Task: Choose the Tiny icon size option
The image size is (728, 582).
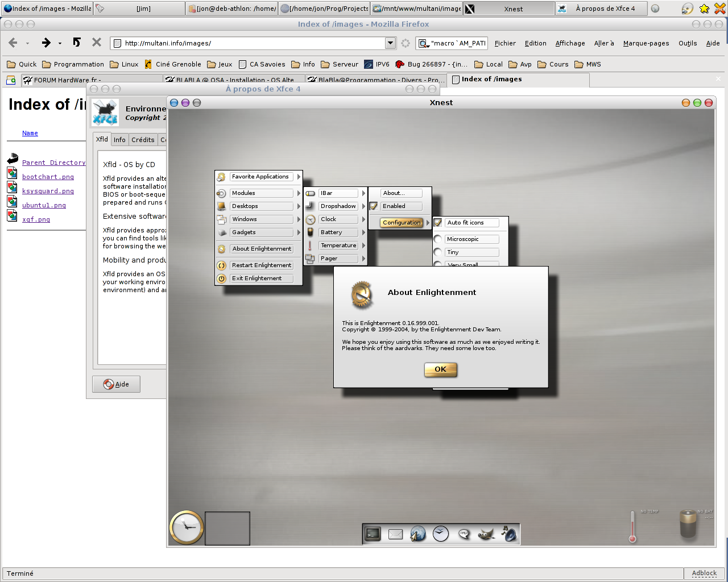Action: 438,252
